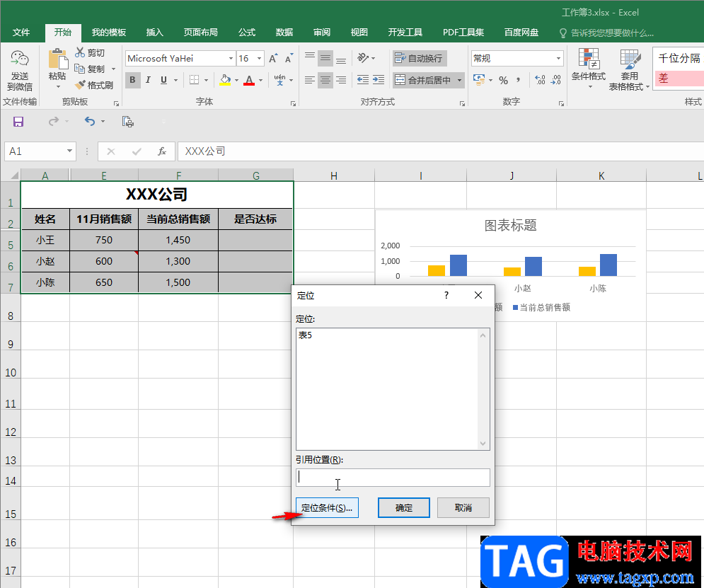Image resolution: width=704 pixels, height=588 pixels.
Task: Toggle Italic formatting
Action: click(148, 80)
